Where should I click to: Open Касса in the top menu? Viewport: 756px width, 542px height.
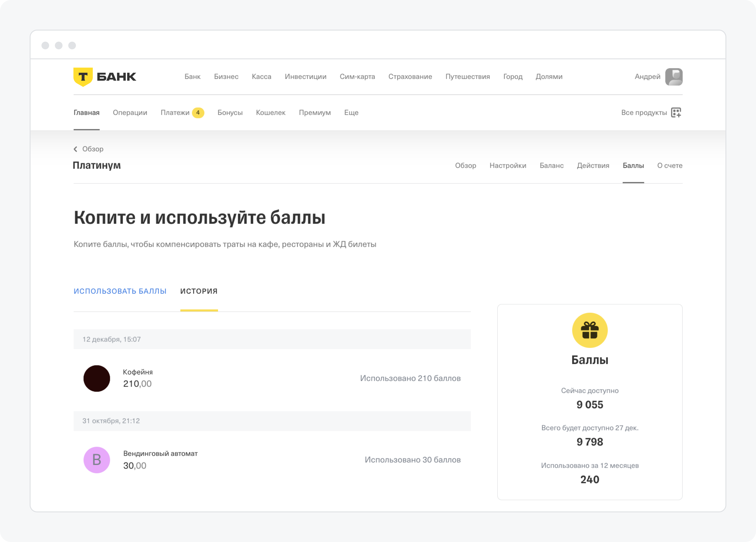click(x=261, y=77)
